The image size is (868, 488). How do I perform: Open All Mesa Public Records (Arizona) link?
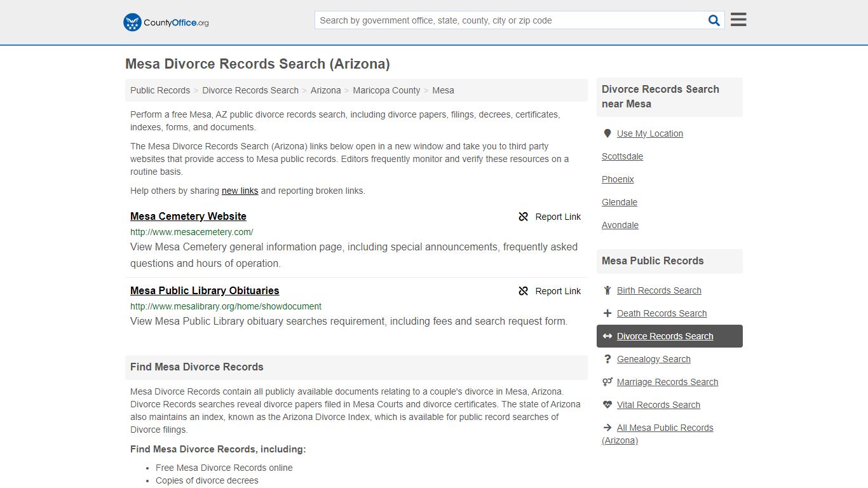(x=658, y=434)
